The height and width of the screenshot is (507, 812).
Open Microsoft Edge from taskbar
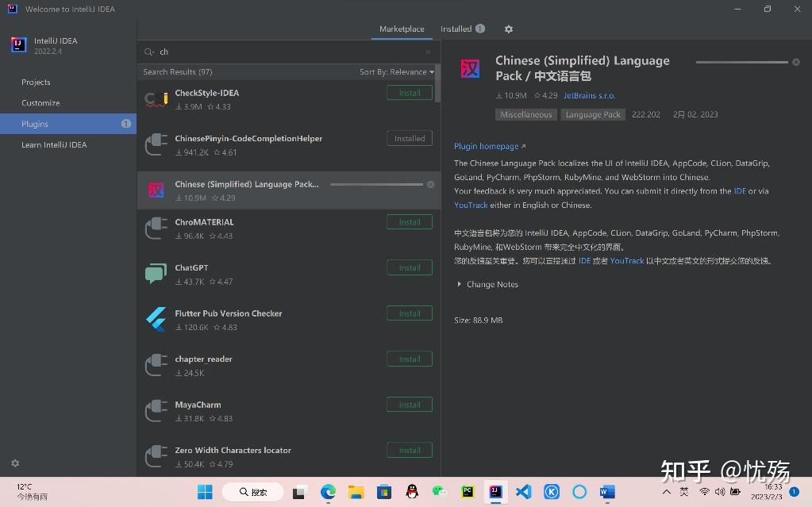tap(328, 491)
